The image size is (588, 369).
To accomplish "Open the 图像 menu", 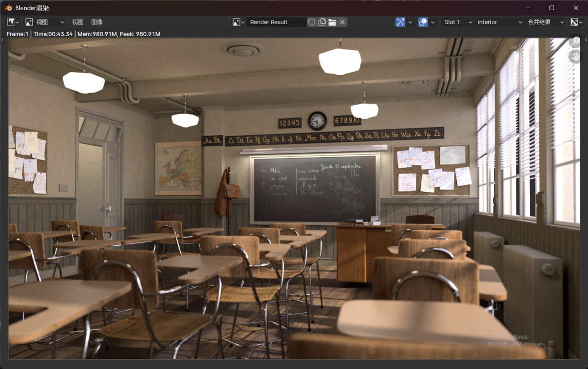I will click(97, 22).
